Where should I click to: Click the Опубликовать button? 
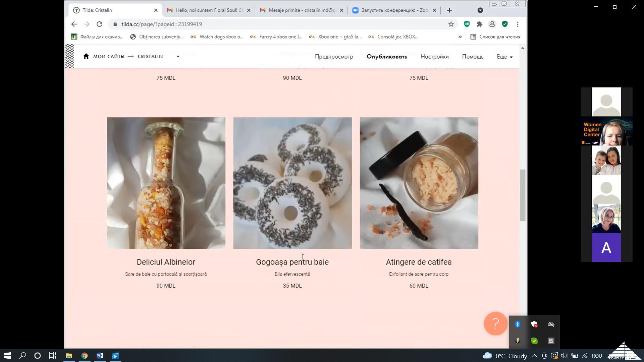(387, 57)
